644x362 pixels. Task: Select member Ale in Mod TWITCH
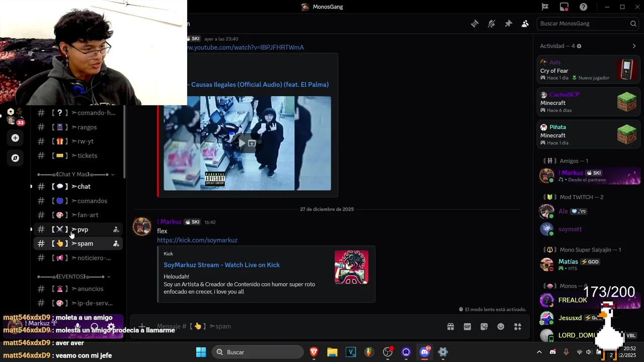589,211
